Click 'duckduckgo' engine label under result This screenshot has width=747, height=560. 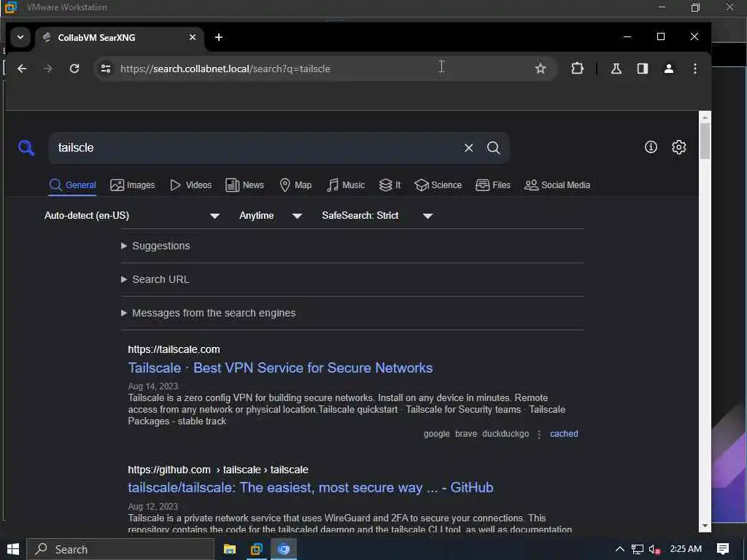click(506, 434)
